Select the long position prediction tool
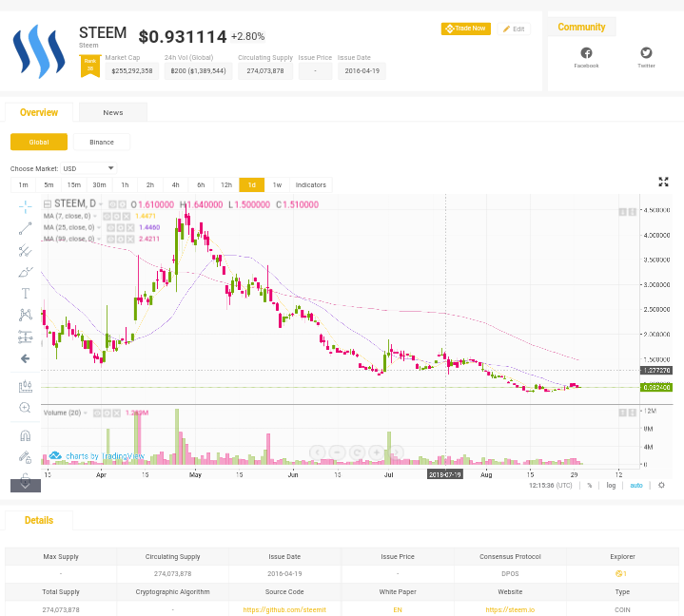 [26, 337]
